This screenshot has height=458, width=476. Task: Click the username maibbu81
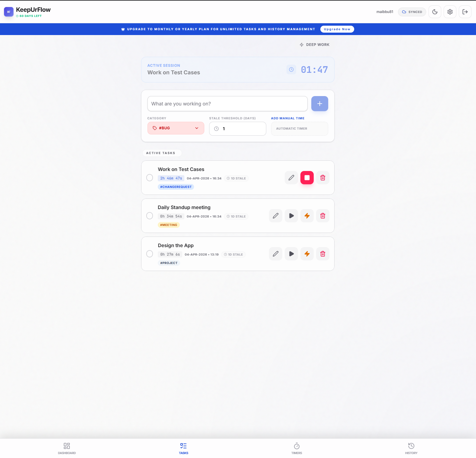pos(385,12)
